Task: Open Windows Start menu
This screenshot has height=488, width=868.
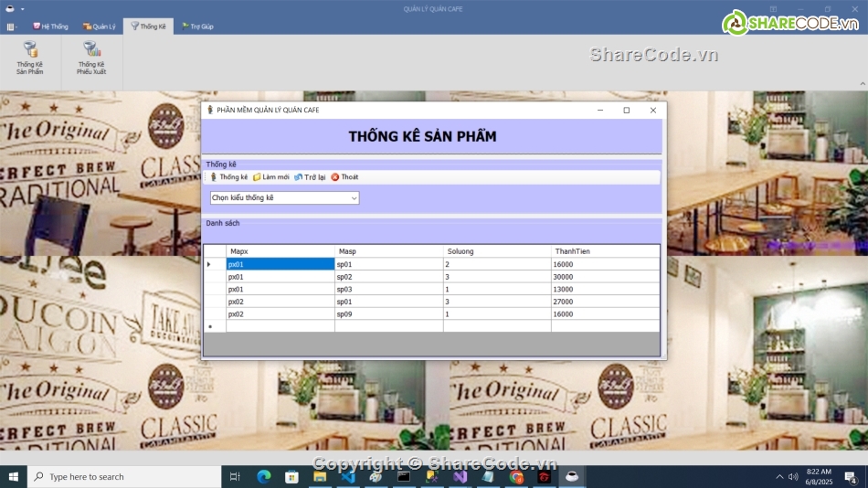Action: coord(14,476)
